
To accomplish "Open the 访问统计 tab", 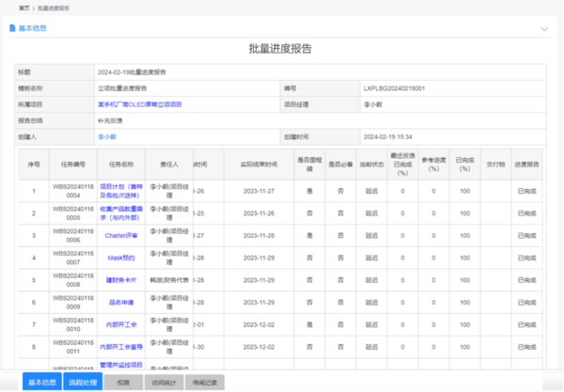I will (x=164, y=383).
